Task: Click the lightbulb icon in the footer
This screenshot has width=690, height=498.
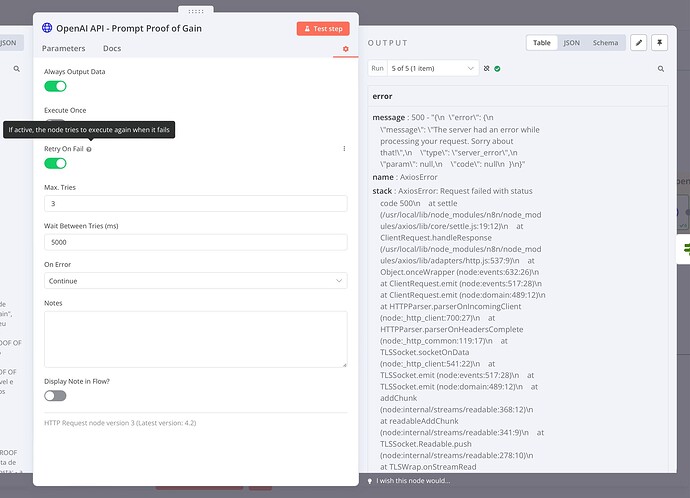Action: pyautogui.click(x=370, y=481)
